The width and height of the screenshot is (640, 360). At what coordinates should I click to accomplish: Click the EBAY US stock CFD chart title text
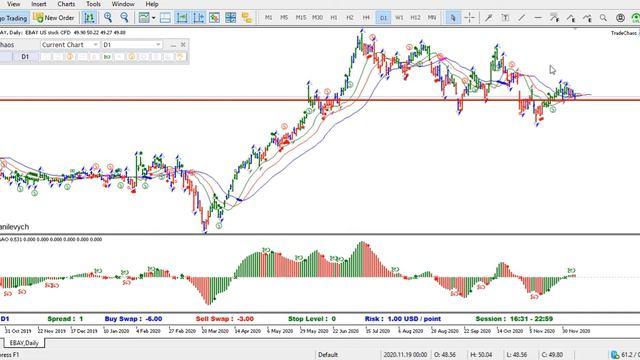pos(48,32)
